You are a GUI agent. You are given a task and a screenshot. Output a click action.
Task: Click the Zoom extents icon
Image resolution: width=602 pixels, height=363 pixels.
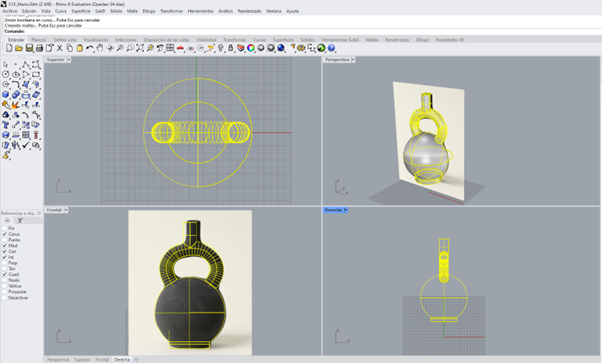(140, 48)
